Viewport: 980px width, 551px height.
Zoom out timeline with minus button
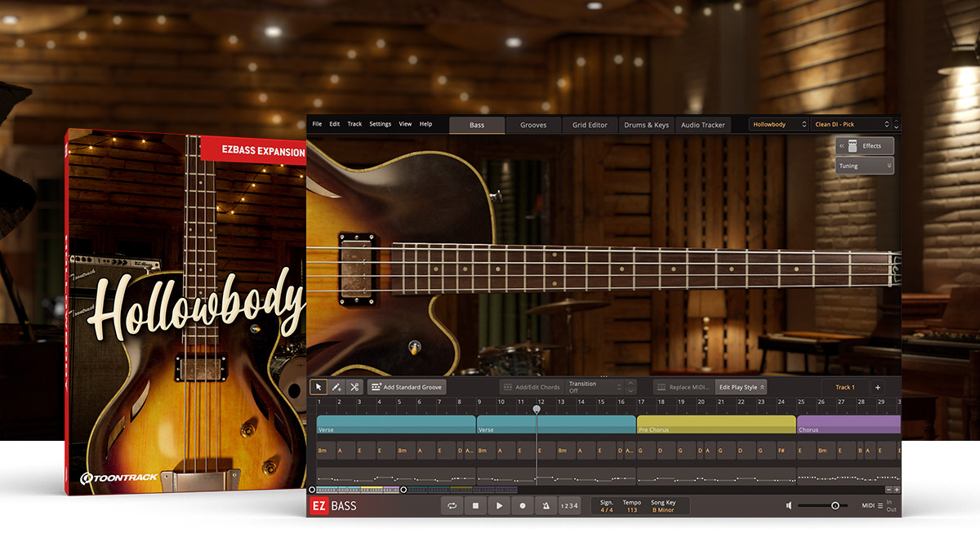(888, 490)
